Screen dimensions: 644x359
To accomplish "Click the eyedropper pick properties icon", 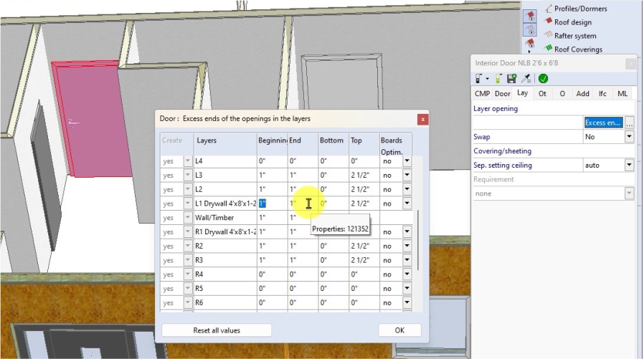I will point(525,78).
